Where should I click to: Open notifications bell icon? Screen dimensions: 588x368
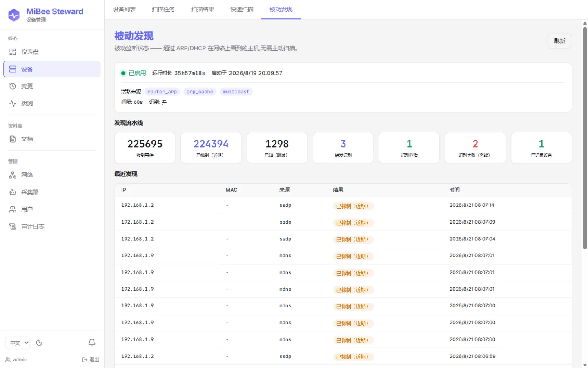(x=92, y=343)
